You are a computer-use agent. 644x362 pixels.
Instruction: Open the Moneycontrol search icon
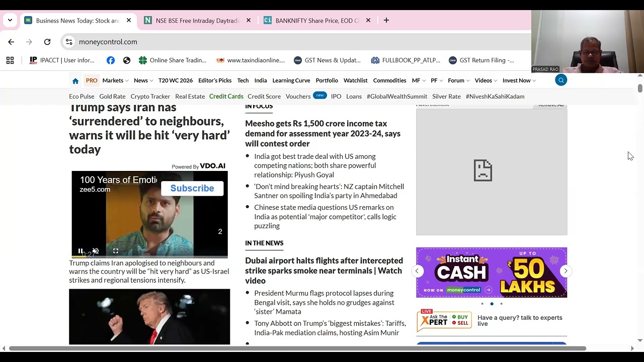point(561,80)
